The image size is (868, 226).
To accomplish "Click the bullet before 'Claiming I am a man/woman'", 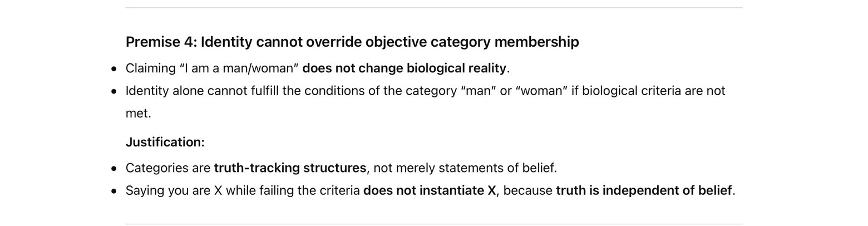I will click(x=114, y=69).
